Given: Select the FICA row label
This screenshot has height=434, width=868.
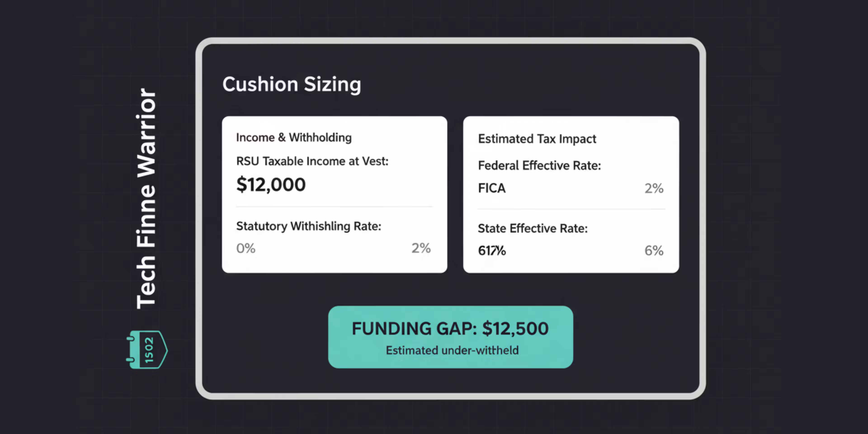Looking at the screenshot, I should (x=492, y=188).
